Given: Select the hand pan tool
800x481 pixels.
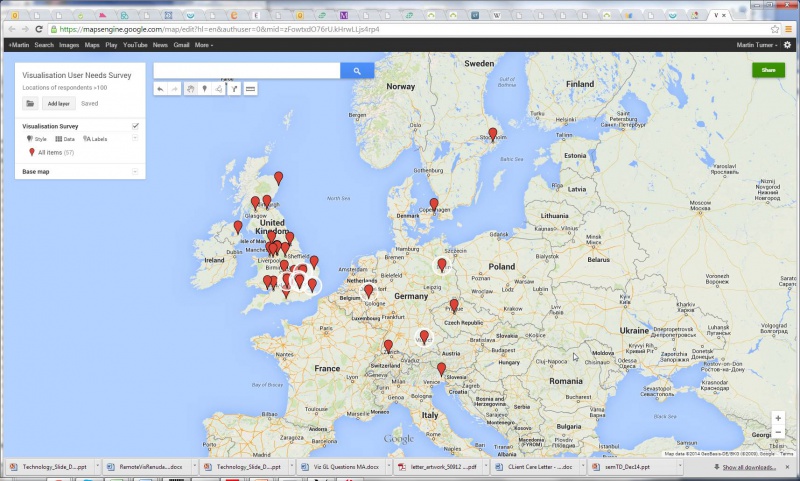Looking at the screenshot, I should pyautogui.click(x=191, y=89).
